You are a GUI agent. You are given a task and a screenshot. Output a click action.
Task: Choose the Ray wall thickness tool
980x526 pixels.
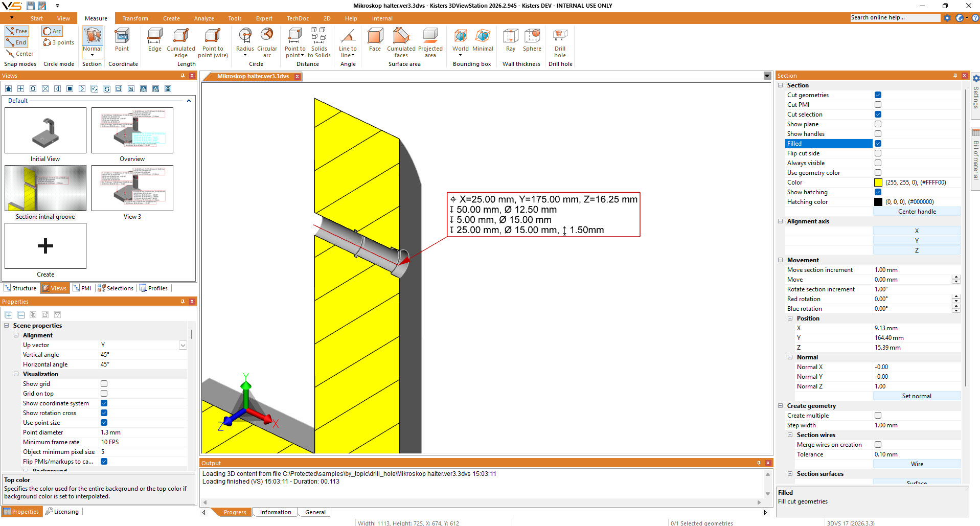tap(511, 40)
